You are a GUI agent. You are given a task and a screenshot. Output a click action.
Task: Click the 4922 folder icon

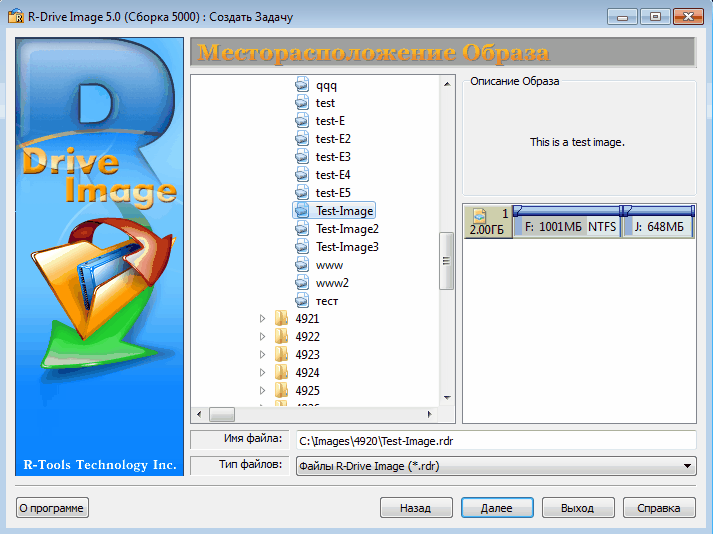[x=281, y=337]
